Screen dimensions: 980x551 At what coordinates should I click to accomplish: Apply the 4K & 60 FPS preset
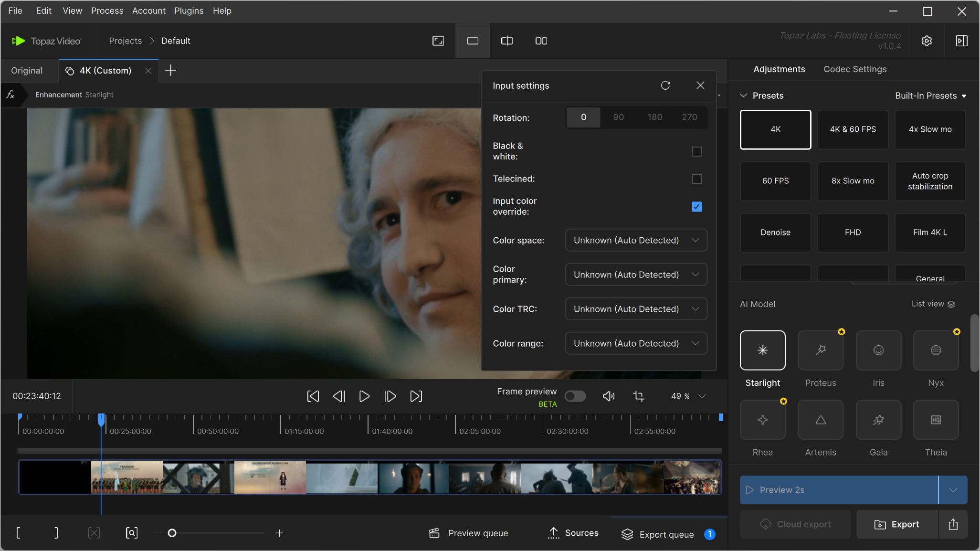(853, 129)
